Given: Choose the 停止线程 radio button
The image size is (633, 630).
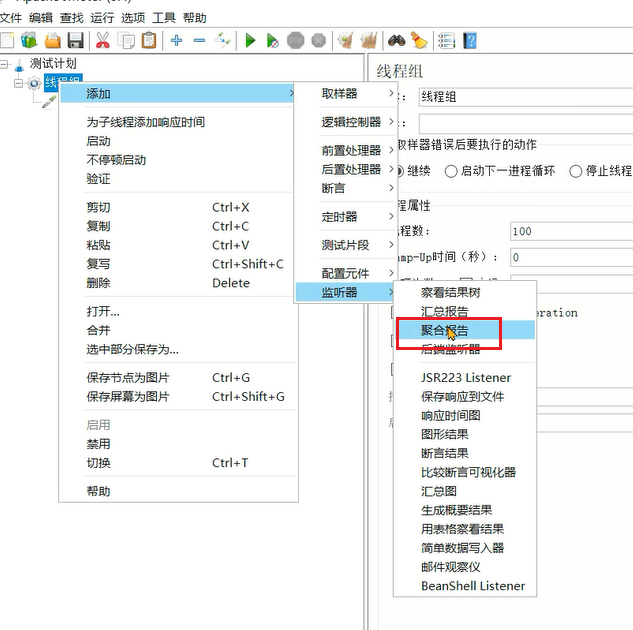Looking at the screenshot, I should coord(576,171).
